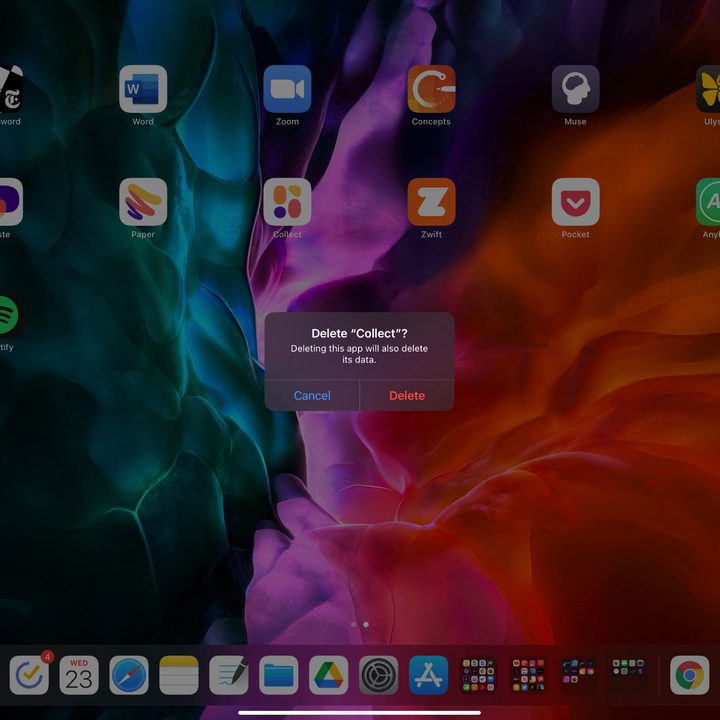Open the Notes app in dock
This screenshot has width=720, height=720.
[x=179, y=675]
